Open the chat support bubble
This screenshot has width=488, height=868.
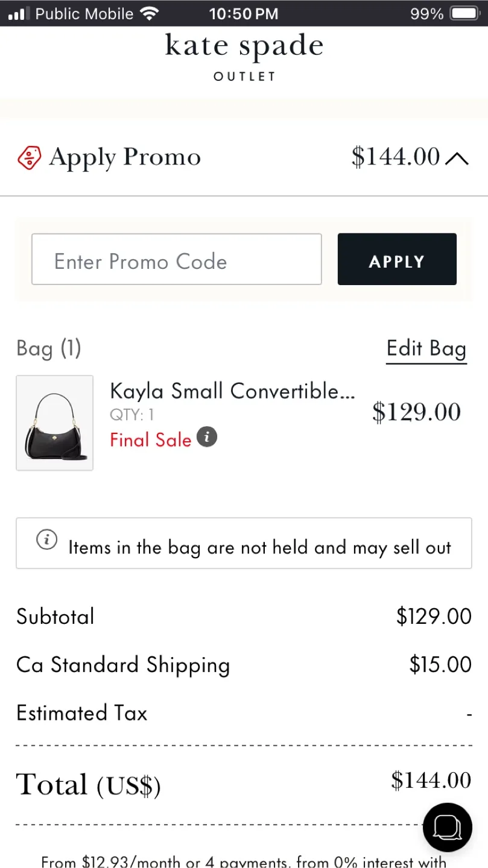point(446,827)
